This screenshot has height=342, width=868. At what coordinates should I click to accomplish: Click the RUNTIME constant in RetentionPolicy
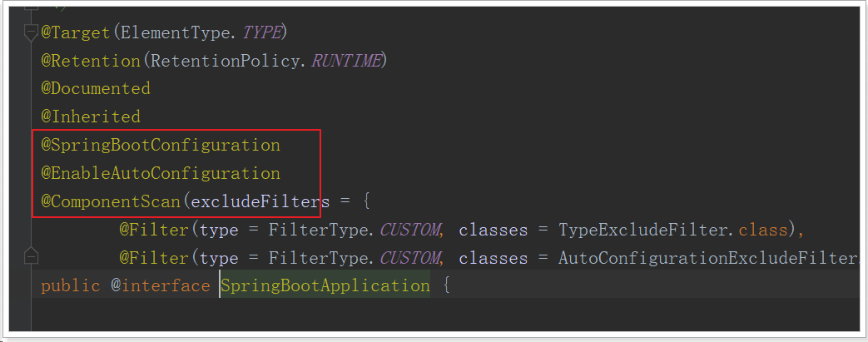(346, 61)
